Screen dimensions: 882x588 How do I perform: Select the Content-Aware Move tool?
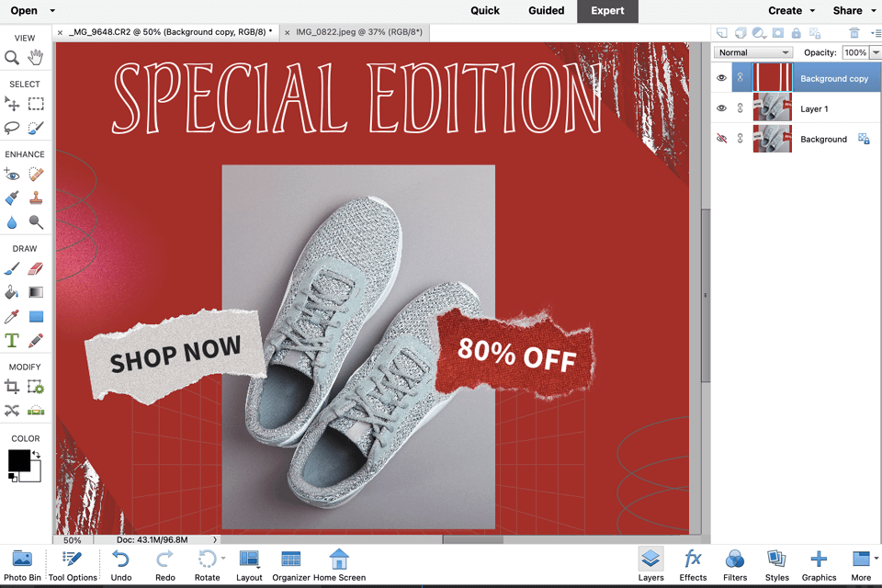pyautogui.click(x=12, y=410)
